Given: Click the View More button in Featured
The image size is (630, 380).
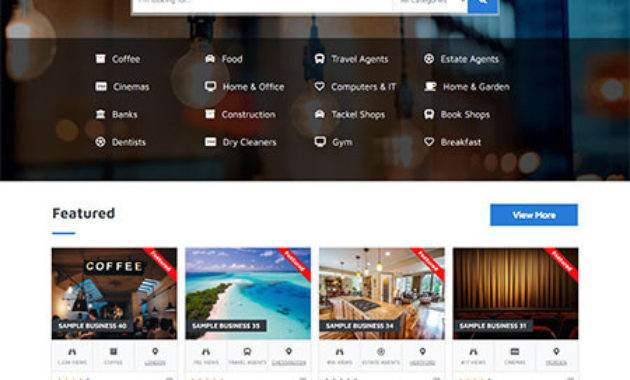Looking at the screenshot, I should [x=534, y=215].
